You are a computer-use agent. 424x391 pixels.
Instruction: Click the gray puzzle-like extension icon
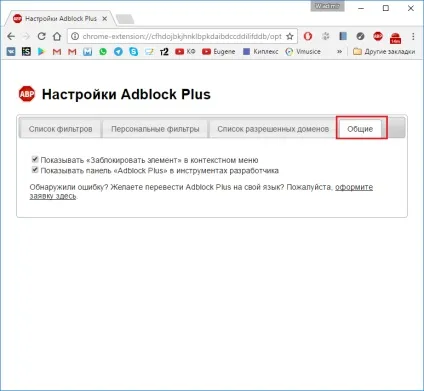click(326, 36)
